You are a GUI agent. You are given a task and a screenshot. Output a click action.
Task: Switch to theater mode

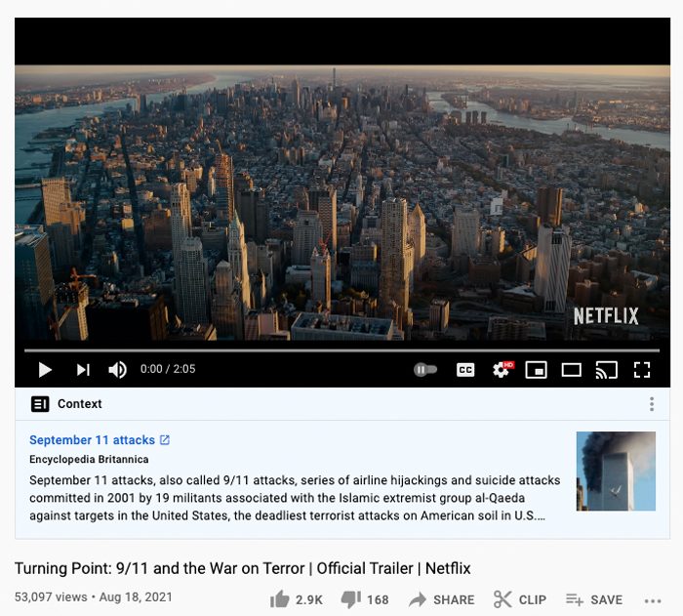point(571,370)
